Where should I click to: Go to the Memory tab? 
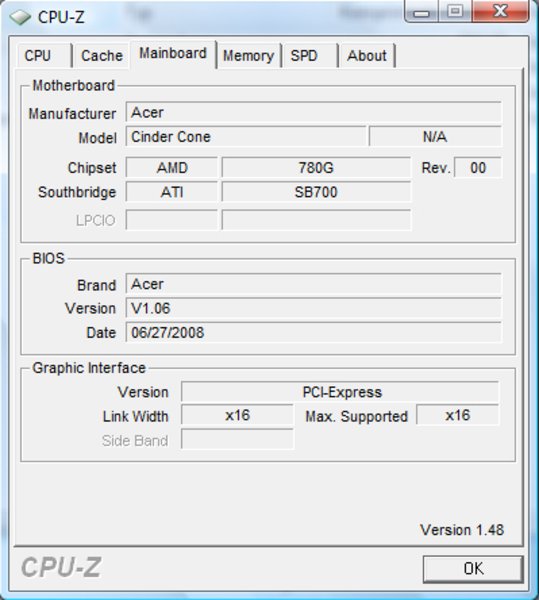[x=249, y=56]
